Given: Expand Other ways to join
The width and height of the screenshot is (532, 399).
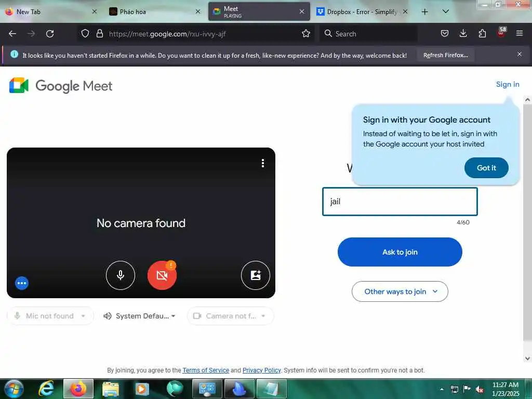Looking at the screenshot, I should [x=400, y=291].
